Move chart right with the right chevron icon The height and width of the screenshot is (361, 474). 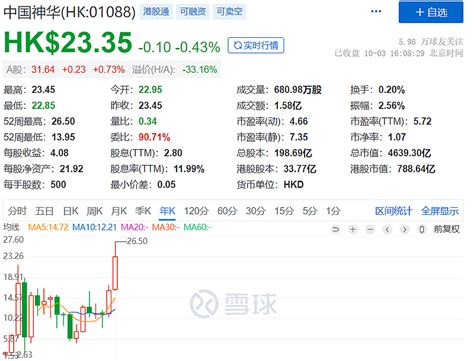(404, 229)
